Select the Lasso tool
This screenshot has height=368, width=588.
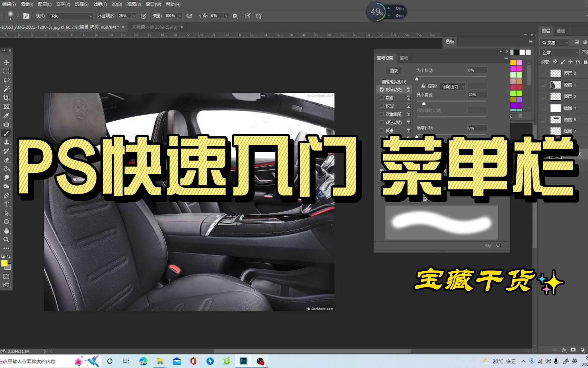6,80
